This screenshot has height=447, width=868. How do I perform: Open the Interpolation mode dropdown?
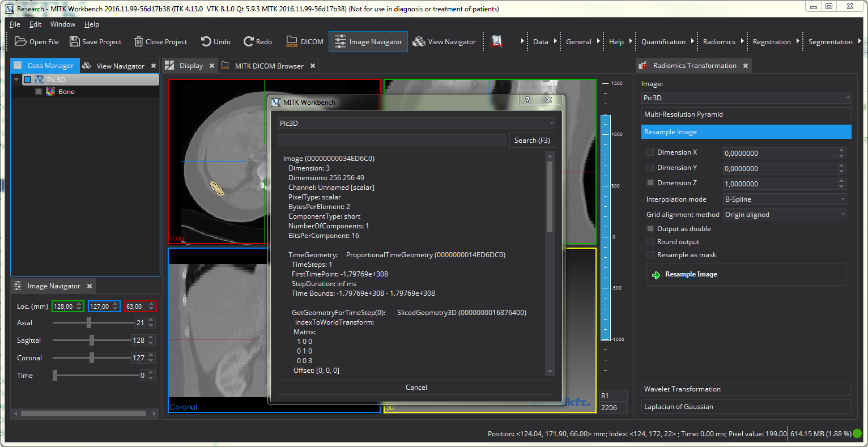(x=785, y=199)
